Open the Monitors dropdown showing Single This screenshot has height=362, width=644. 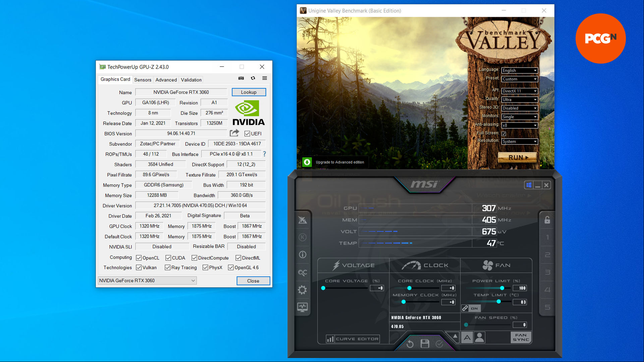pyautogui.click(x=520, y=117)
